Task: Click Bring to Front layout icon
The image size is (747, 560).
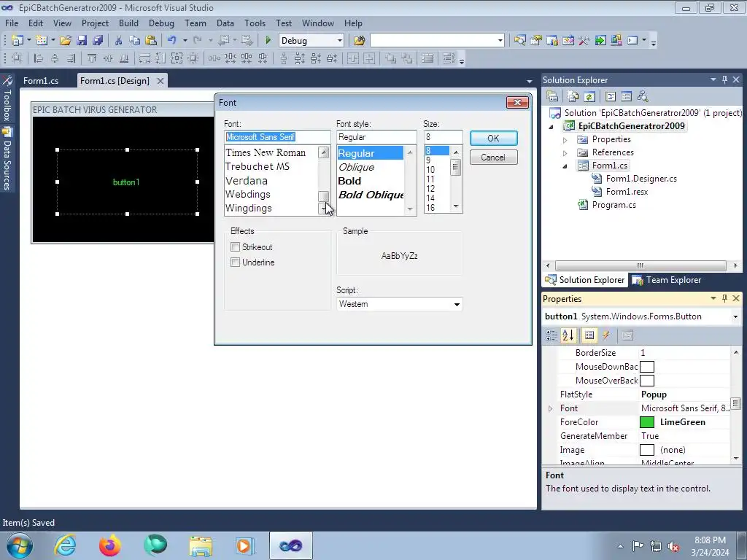Action: 391,58
